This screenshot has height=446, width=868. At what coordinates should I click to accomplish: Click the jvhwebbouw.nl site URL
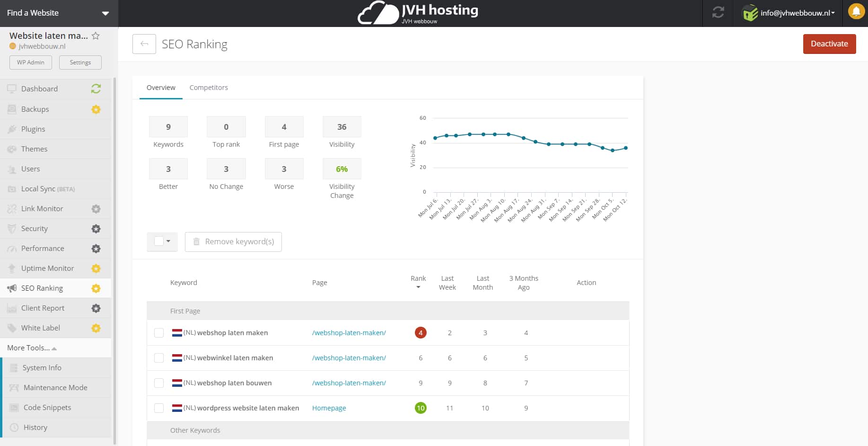(42, 46)
